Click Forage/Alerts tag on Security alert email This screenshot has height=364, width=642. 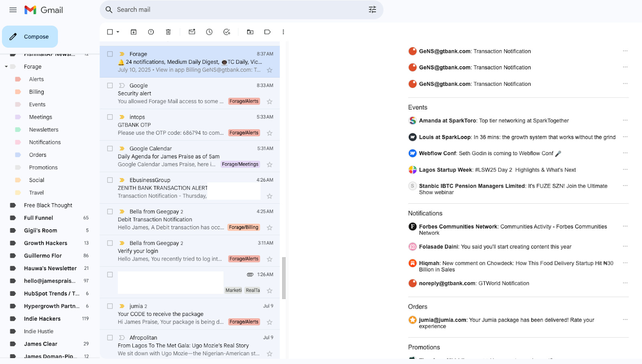click(244, 101)
